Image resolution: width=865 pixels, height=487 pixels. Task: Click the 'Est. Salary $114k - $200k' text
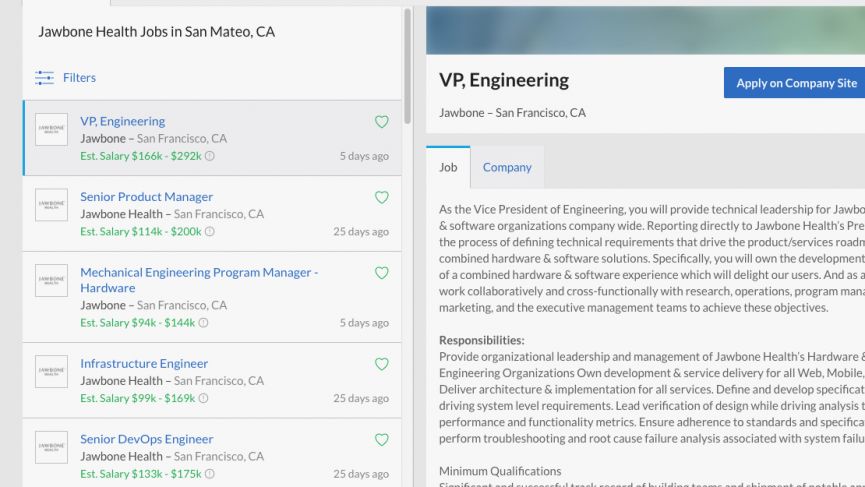[141, 232]
